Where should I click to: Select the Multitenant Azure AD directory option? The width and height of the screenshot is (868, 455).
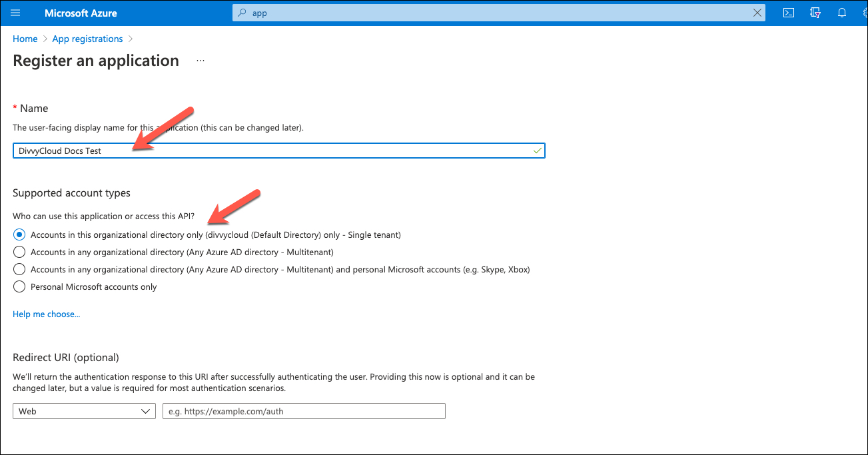19,252
